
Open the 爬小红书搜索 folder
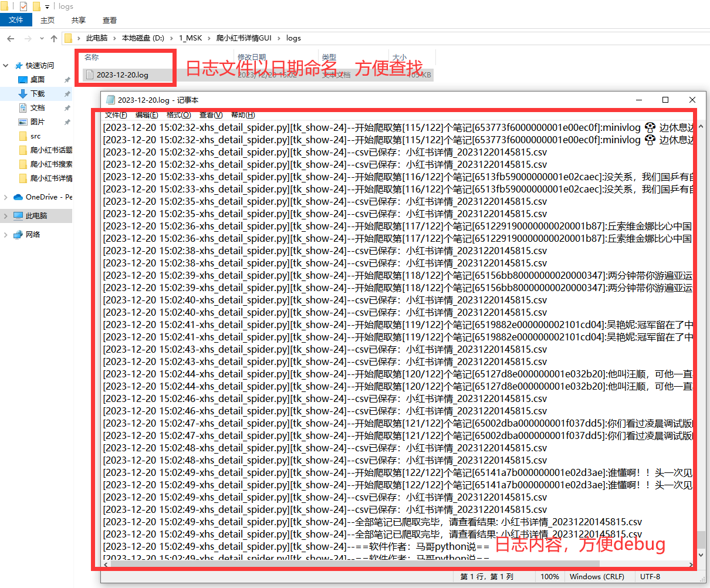tap(51, 164)
